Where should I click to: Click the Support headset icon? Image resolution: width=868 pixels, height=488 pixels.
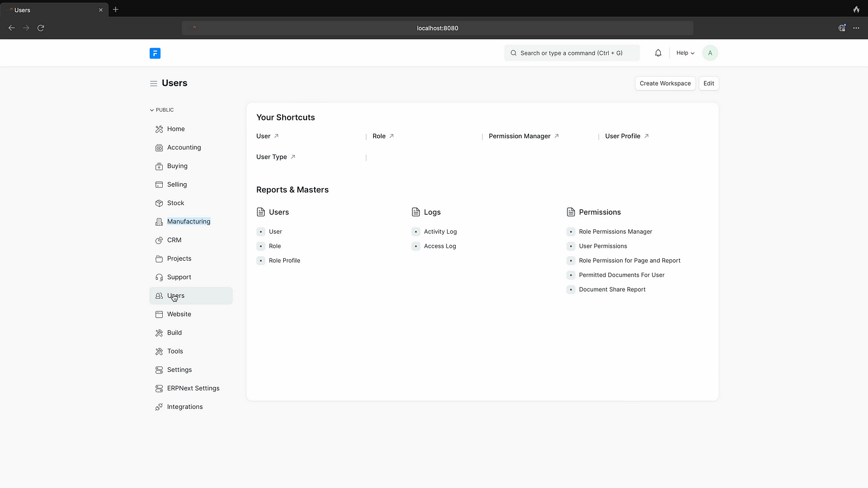pyautogui.click(x=159, y=278)
